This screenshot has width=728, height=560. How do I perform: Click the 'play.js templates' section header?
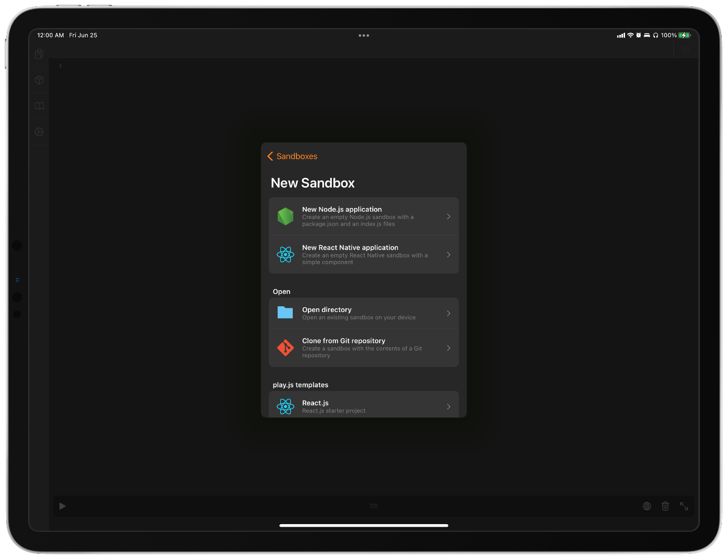pyautogui.click(x=301, y=385)
